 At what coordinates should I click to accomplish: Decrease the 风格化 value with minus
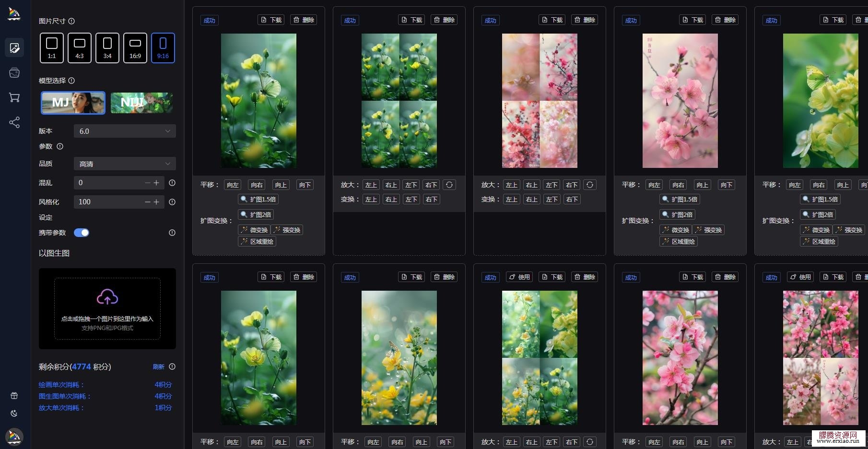click(148, 202)
